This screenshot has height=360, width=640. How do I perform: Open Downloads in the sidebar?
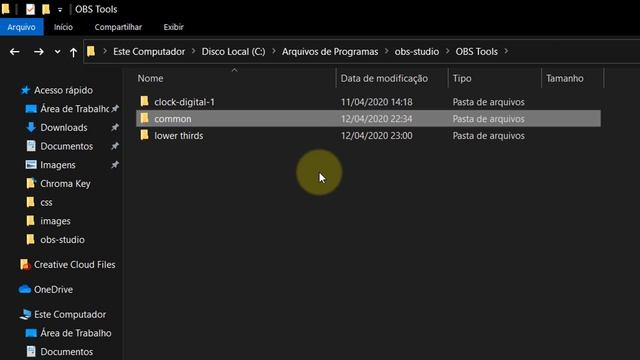coord(64,128)
